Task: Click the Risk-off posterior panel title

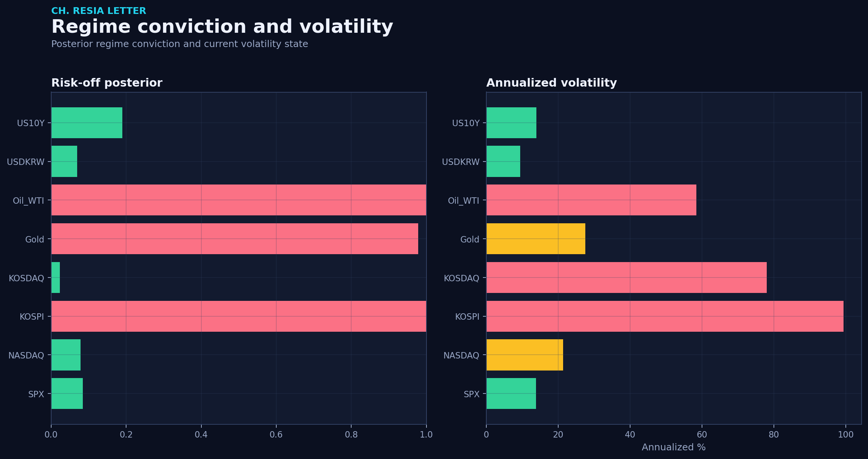Action: (107, 83)
